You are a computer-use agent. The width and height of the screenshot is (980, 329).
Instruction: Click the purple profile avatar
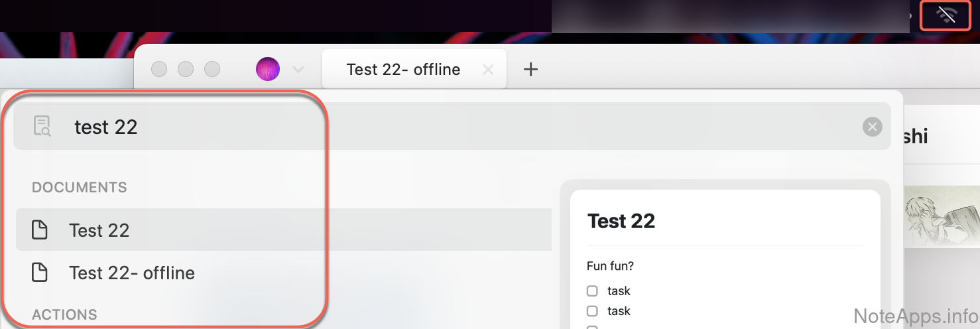pyautogui.click(x=268, y=69)
